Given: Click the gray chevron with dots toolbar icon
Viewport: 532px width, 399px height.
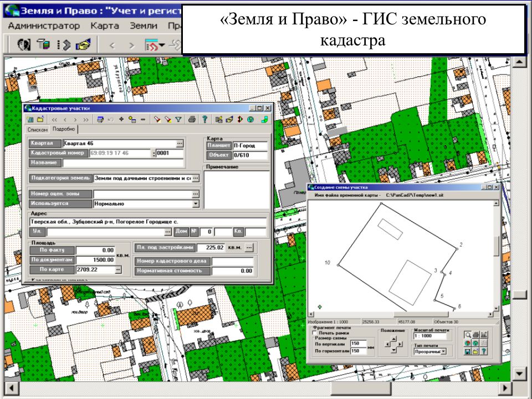Looking at the screenshot, I should (63, 44).
